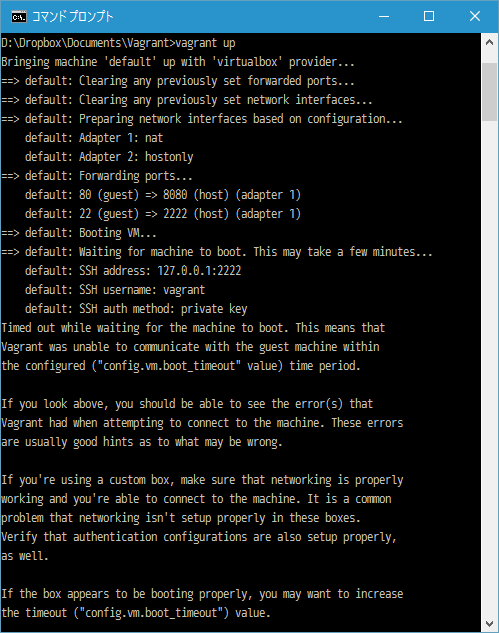Open the Command Prompt system menu icon

coord(19,17)
